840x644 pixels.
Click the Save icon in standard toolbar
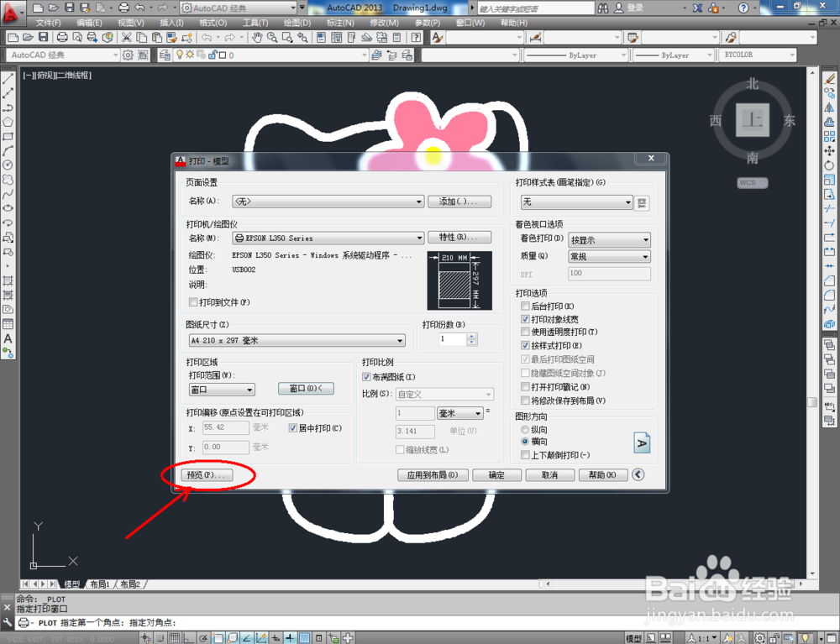point(44,37)
